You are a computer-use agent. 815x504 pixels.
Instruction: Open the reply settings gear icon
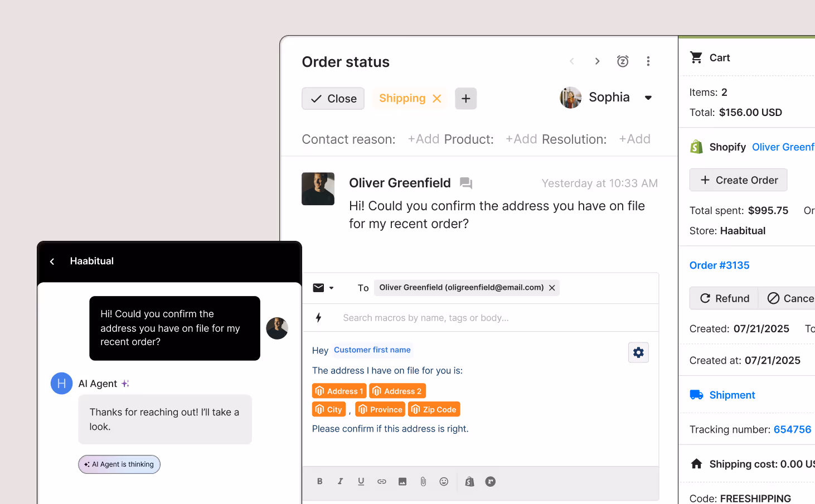(x=639, y=352)
